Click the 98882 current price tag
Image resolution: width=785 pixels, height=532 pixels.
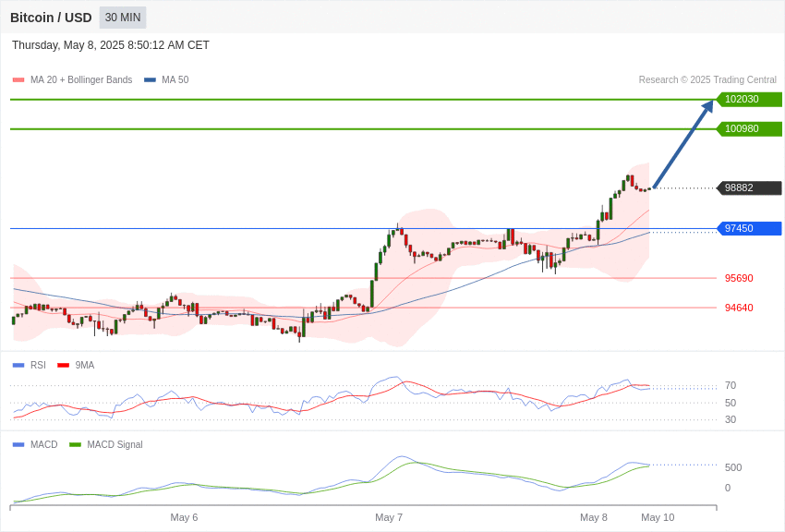click(x=750, y=187)
